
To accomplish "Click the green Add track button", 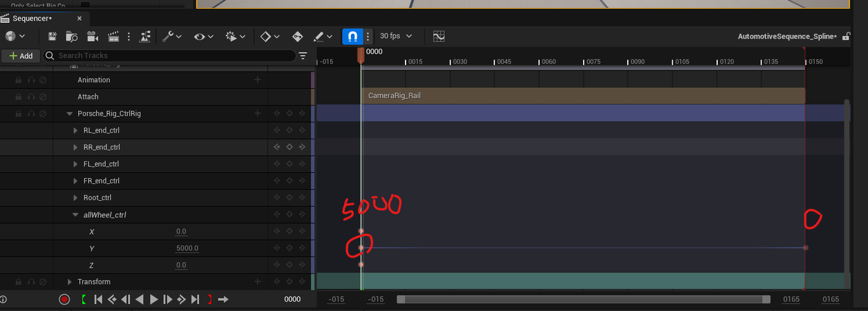I will coord(21,56).
